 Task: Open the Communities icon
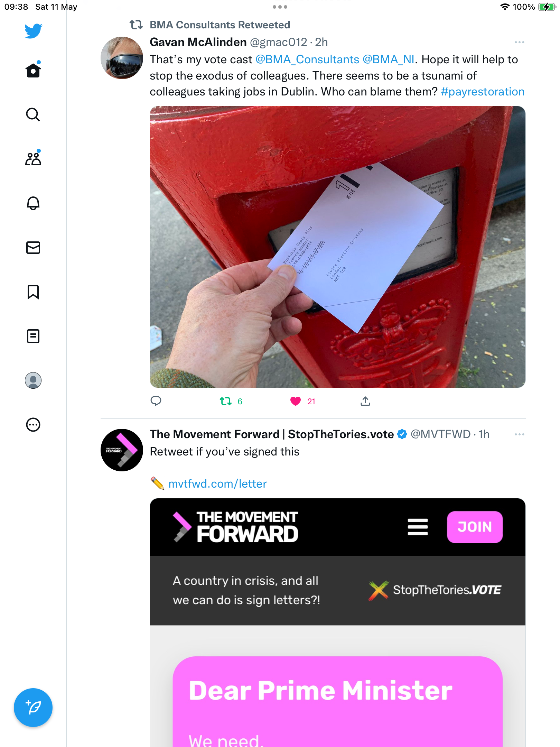coord(33,158)
